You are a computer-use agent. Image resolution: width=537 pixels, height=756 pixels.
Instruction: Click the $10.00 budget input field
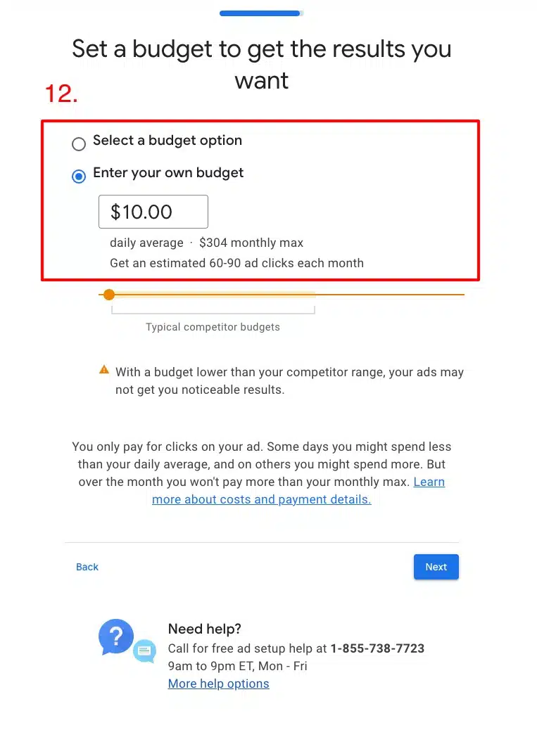[153, 212]
